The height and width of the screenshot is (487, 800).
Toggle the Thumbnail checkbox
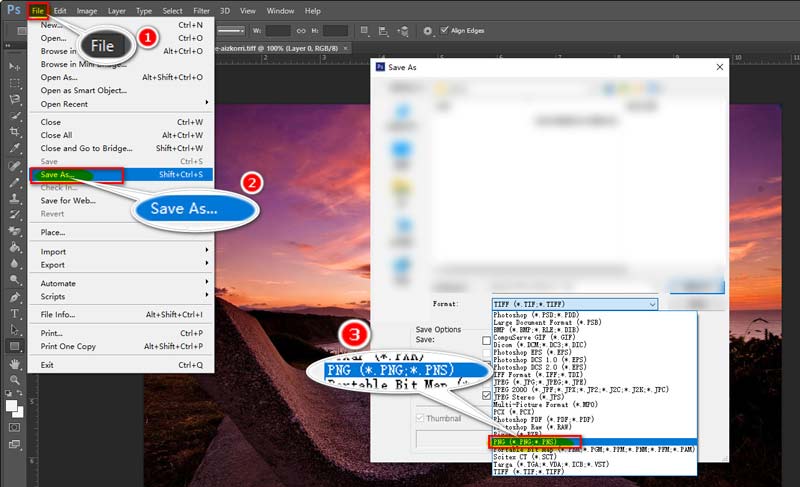420,418
